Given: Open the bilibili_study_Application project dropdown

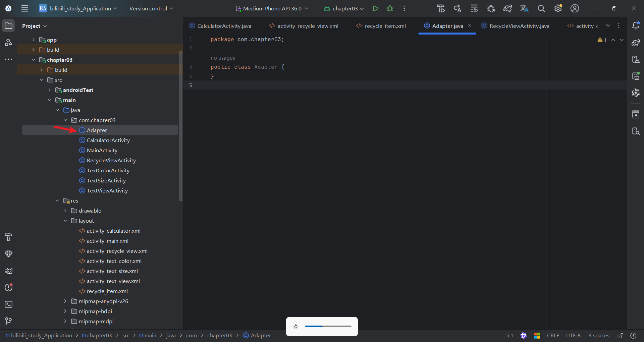Looking at the screenshot, I should [78, 8].
